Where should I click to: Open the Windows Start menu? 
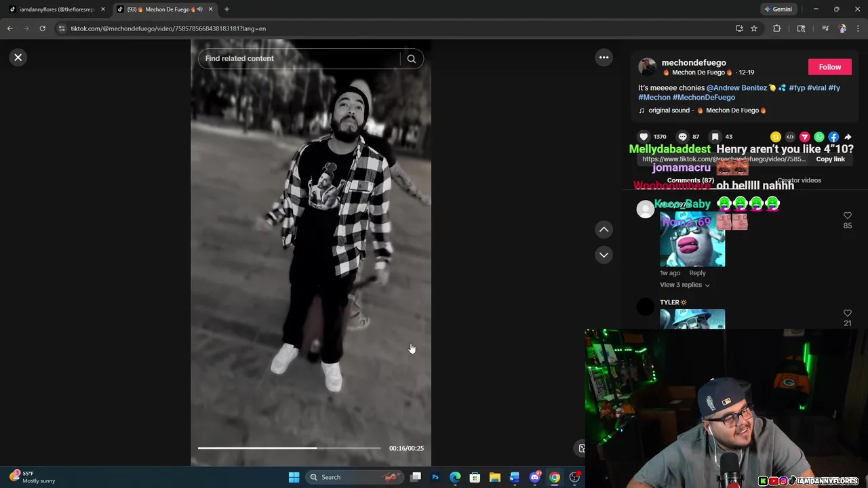pos(294,477)
